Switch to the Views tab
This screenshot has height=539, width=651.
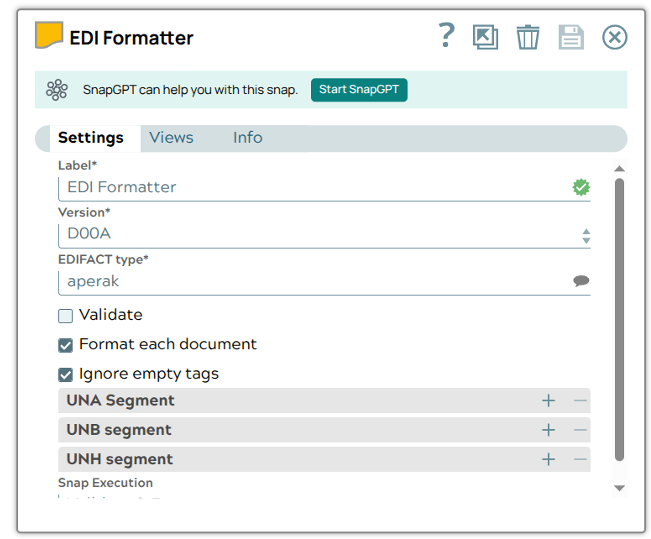pos(171,138)
